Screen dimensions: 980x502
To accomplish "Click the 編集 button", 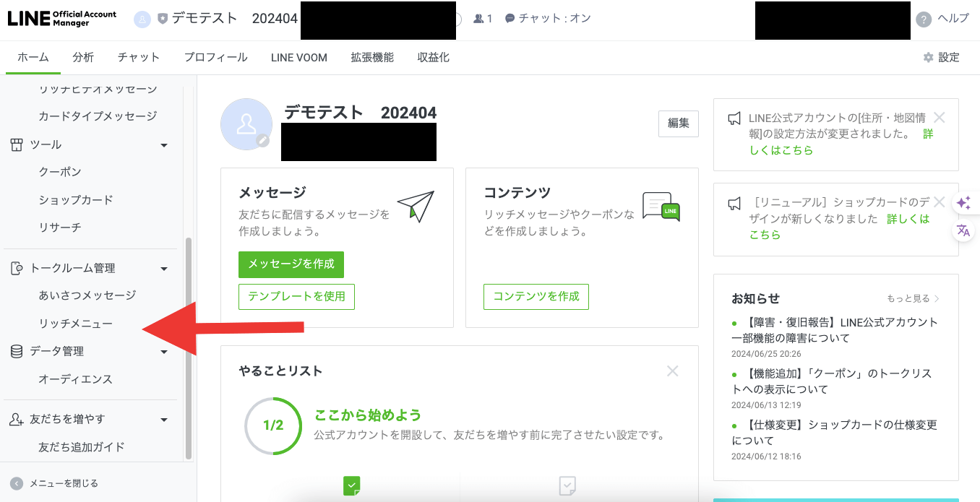I will click(x=679, y=124).
